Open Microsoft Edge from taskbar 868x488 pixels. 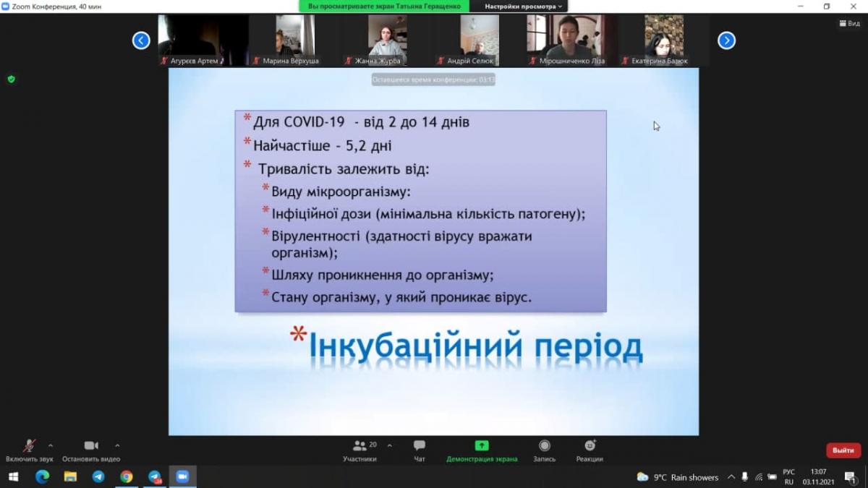(x=42, y=477)
